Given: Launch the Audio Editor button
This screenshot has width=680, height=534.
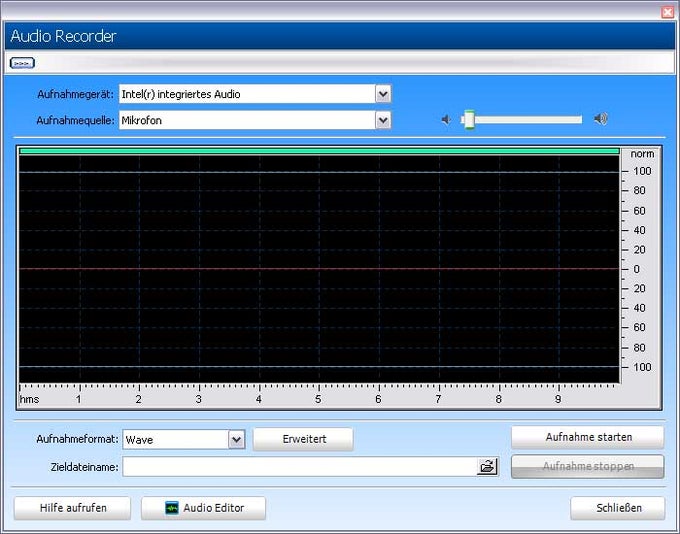Looking at the screenshot, I should (203, 508).
